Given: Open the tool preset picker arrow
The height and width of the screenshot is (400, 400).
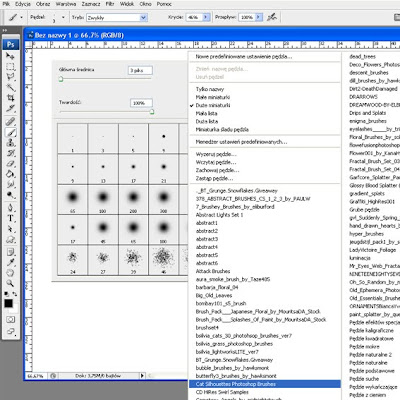Looking at the screenshot, I should [x=21, y=17].
